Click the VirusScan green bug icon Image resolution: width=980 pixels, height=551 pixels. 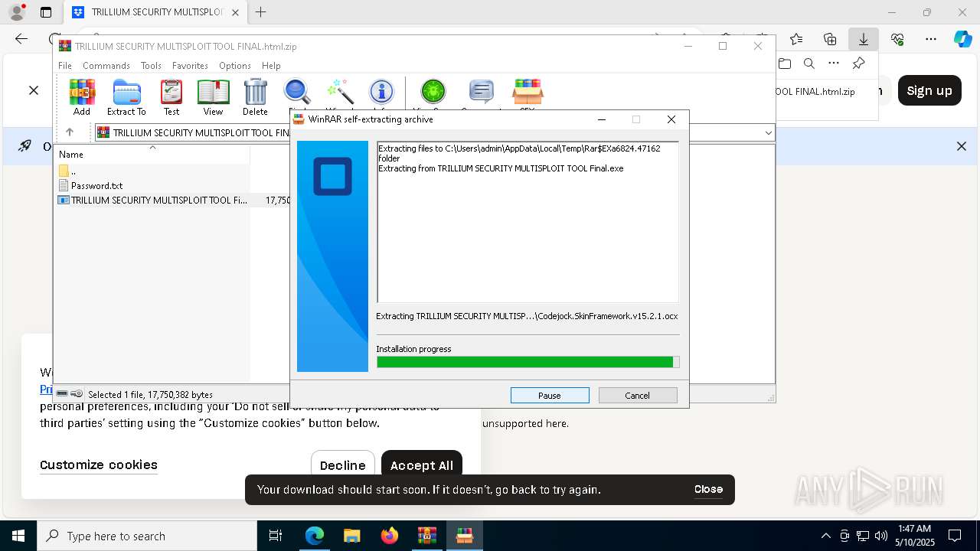pos(433,93)
